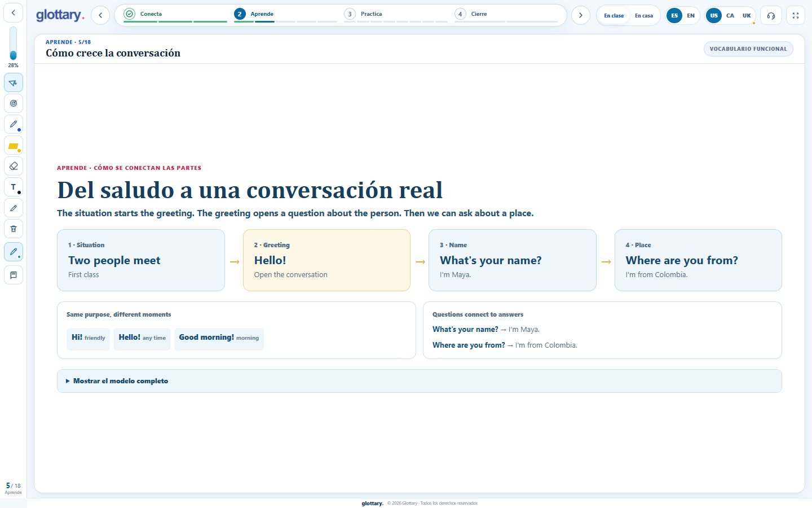Image resolution: width=812 pixels, height=508 pixels.
Task: Choose the US accent variant
Action: pyautogui.click(x=714, y=16)
